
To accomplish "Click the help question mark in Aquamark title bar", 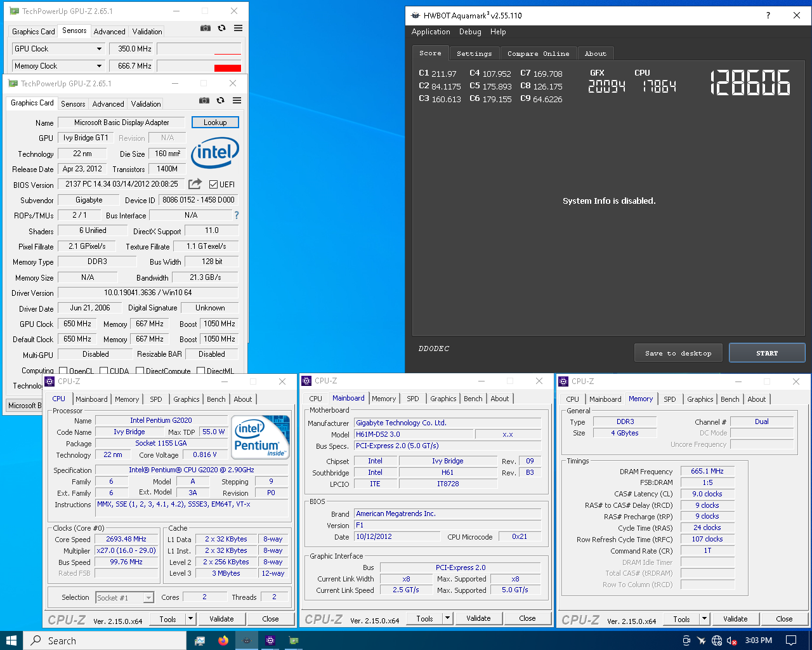I will tap(768, 15).
